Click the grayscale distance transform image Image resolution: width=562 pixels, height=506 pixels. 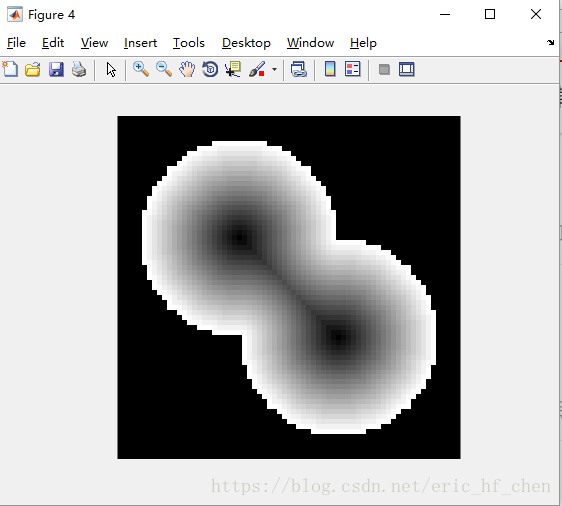[289, 287]
